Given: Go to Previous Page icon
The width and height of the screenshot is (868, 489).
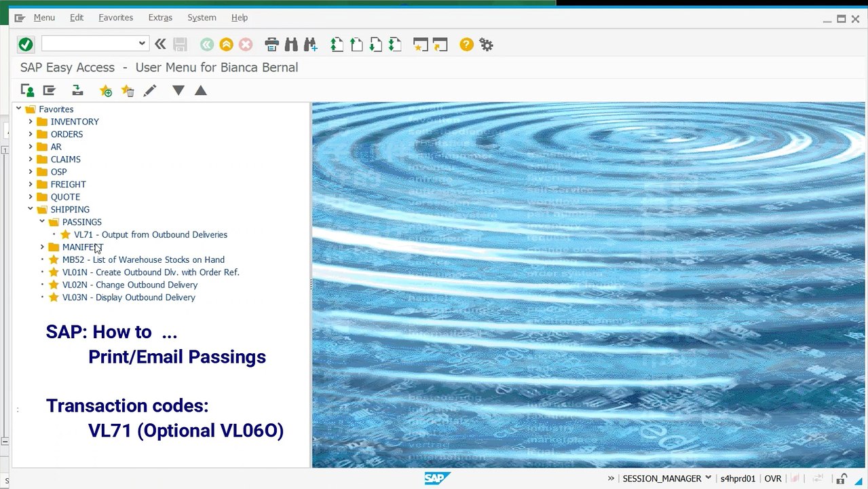Looking at the screenshot, I should [357, 45].
